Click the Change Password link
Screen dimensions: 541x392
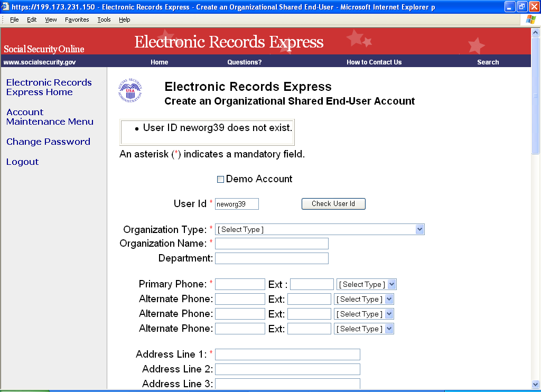(48, 142)
